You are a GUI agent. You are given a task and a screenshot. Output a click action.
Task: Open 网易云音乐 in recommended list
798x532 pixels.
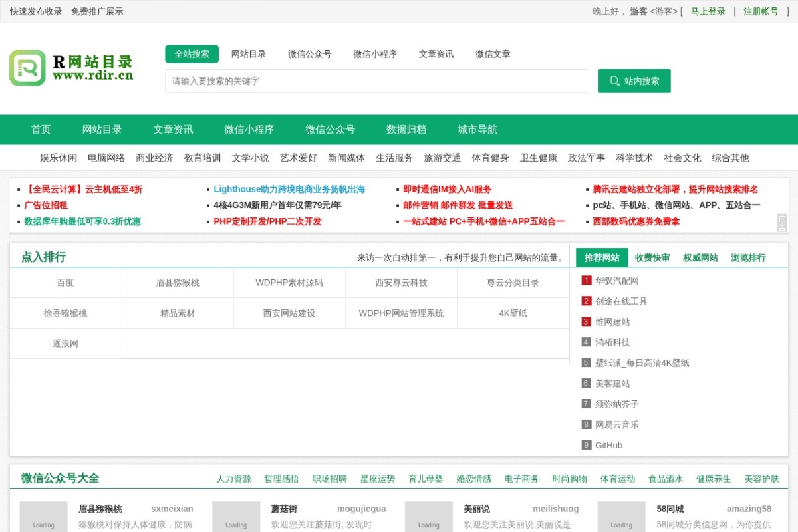(616, 424)
